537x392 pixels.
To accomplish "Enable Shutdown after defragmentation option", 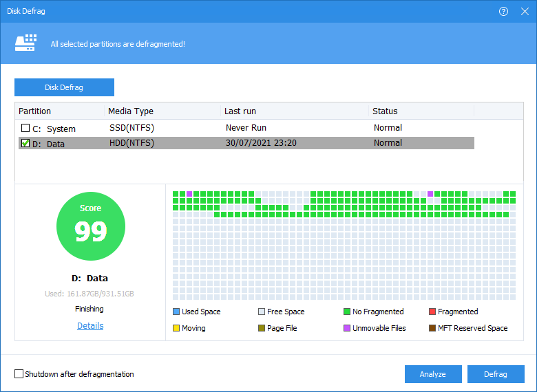I will tap(19, 374).
